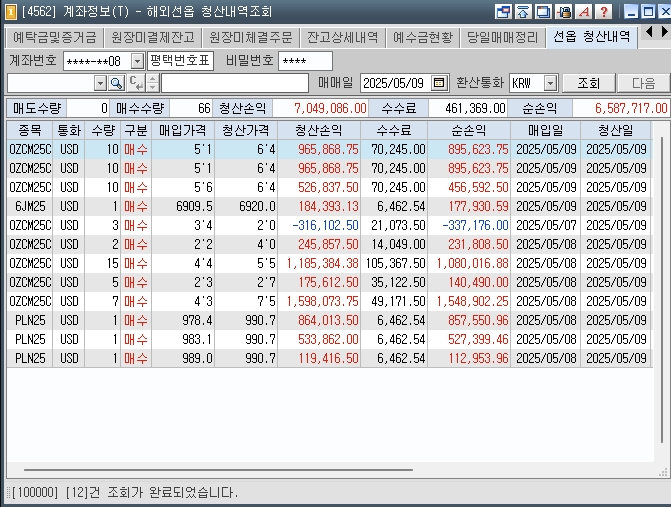Viewport: 671px width, 507px height.
Task: Switch to the 원장미체결주문 tab
Action: pos(251,38)
